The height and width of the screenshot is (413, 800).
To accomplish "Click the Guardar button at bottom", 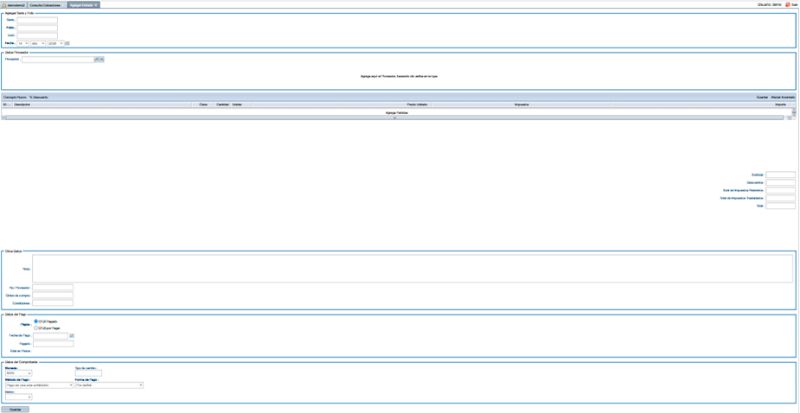I will coord(15,409).
